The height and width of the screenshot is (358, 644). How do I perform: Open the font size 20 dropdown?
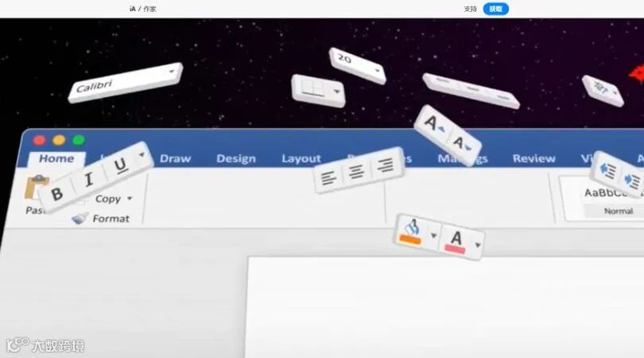coord(358,66)
